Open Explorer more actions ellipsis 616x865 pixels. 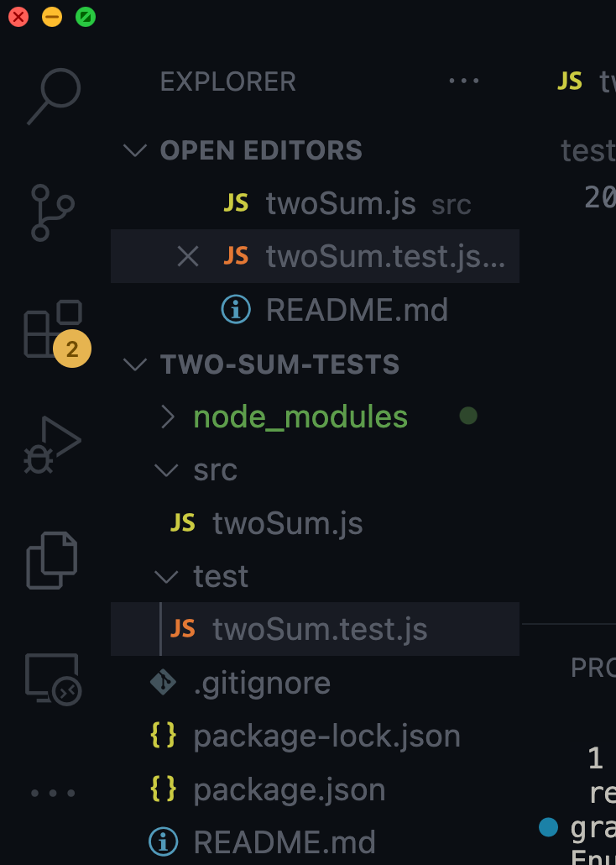coord(464,81)
